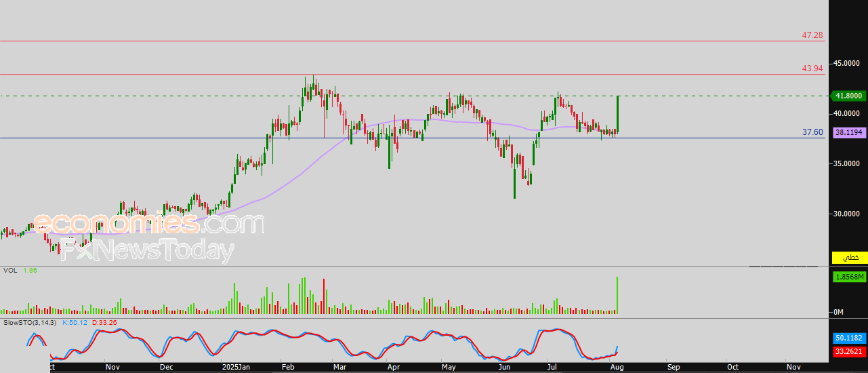Click the 47.28 resistance level label
The image size is (868, 373).
click(812, 35)
